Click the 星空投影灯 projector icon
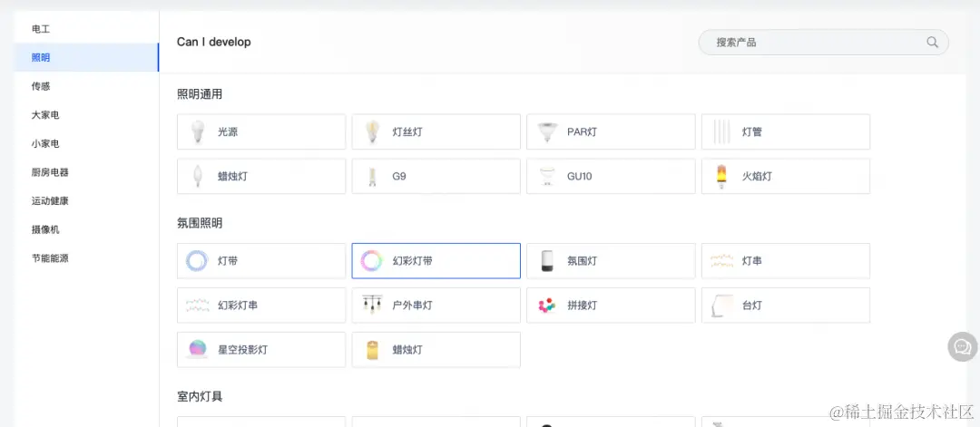980x427 pixels. (x=197, y=350)
